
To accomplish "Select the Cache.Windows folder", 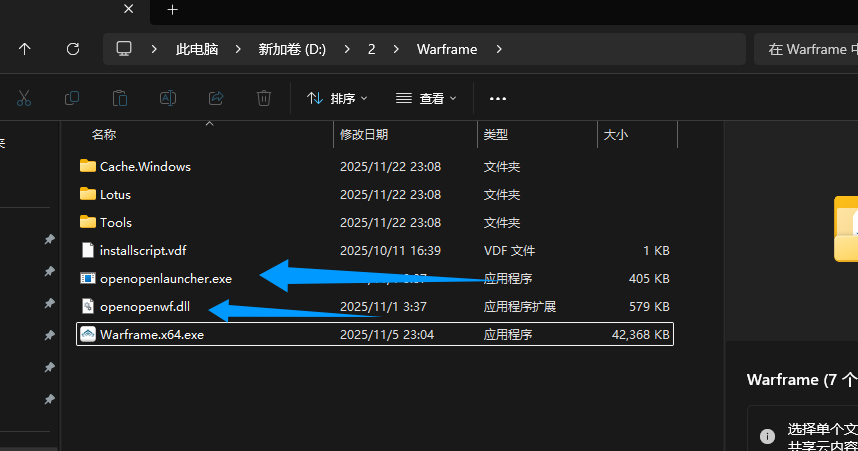I will pos(145,166).
